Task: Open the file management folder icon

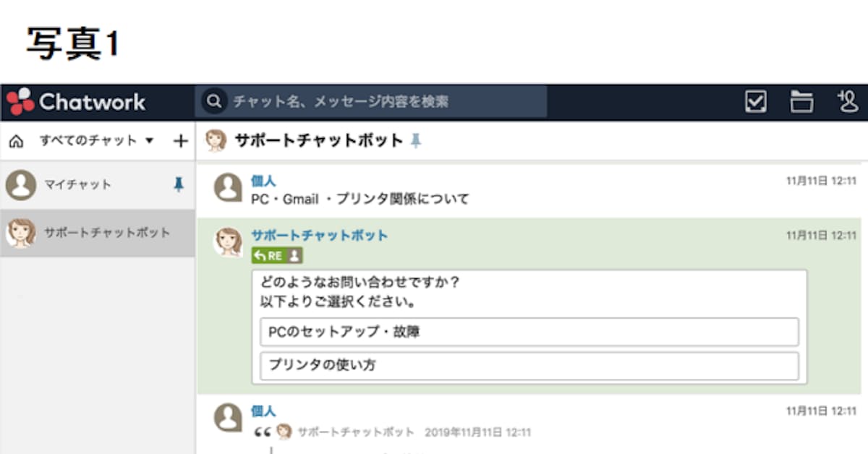Action: pos(801,102)
